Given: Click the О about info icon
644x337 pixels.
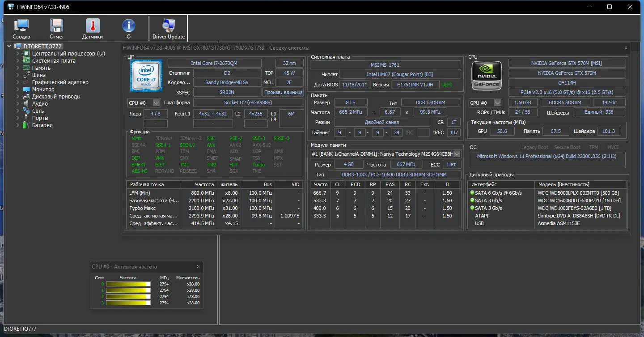Looking at the screenshot, I should point(128,29).
